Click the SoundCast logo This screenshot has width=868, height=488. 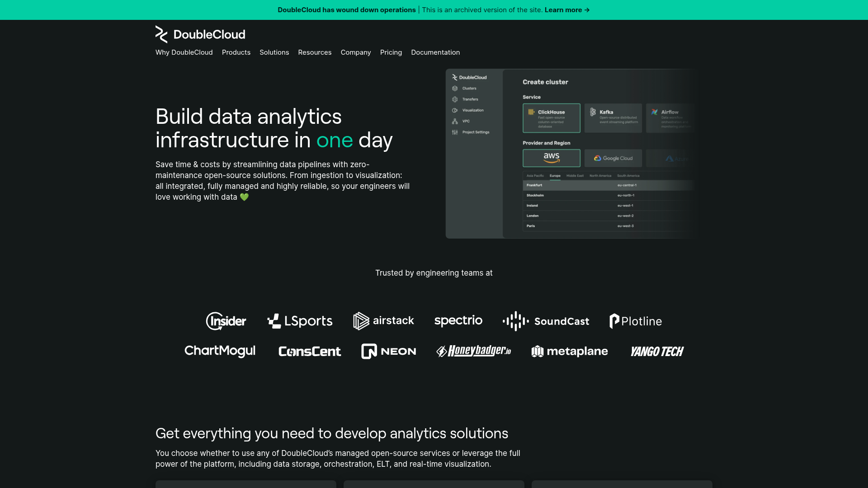pyautogui.click(x=546, y=321)
